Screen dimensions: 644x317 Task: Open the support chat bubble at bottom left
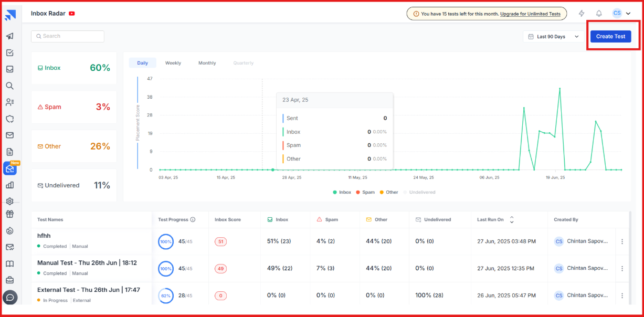(x=10, y=297)
